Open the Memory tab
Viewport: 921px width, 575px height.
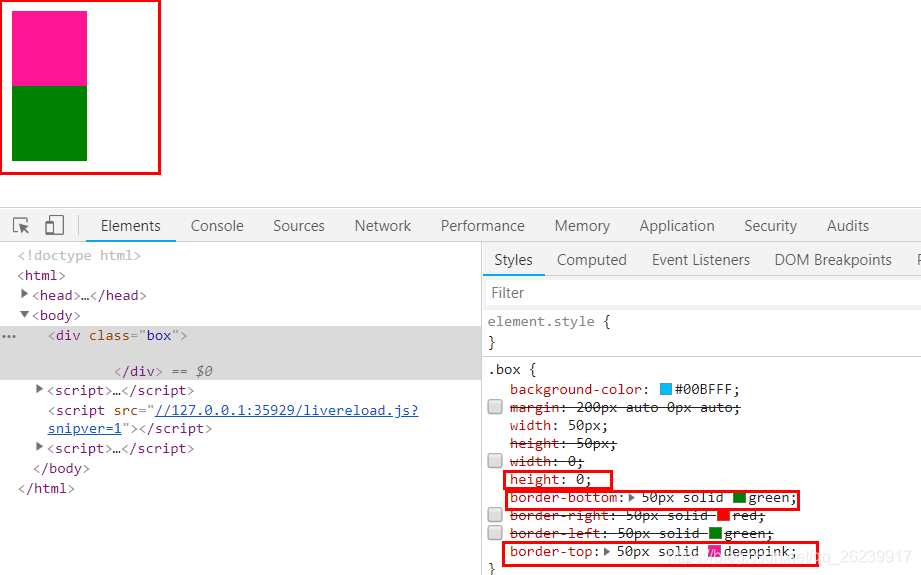point(582,226)
